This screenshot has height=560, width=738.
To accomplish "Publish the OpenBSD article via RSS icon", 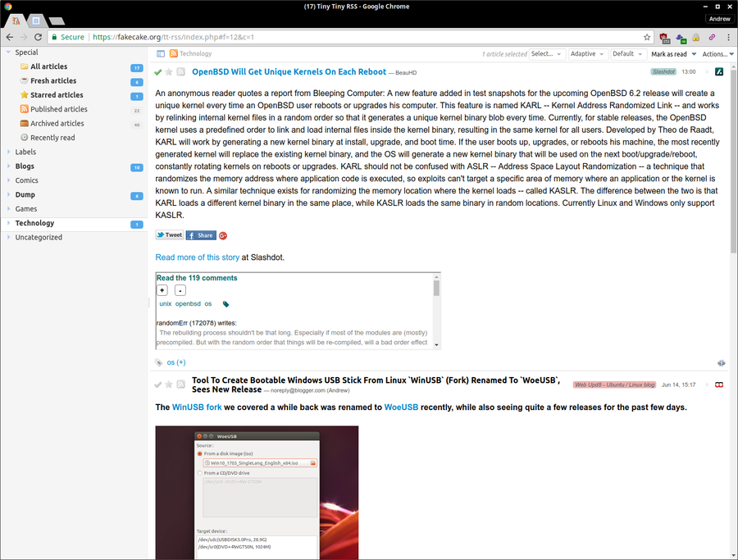I will click(180, 72).
